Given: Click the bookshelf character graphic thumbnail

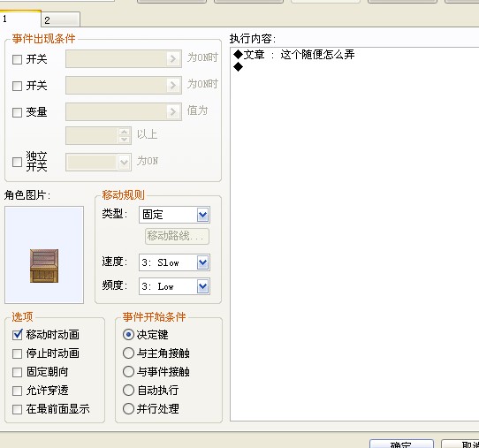Looking at the screenshot, I should click(44, 266).
